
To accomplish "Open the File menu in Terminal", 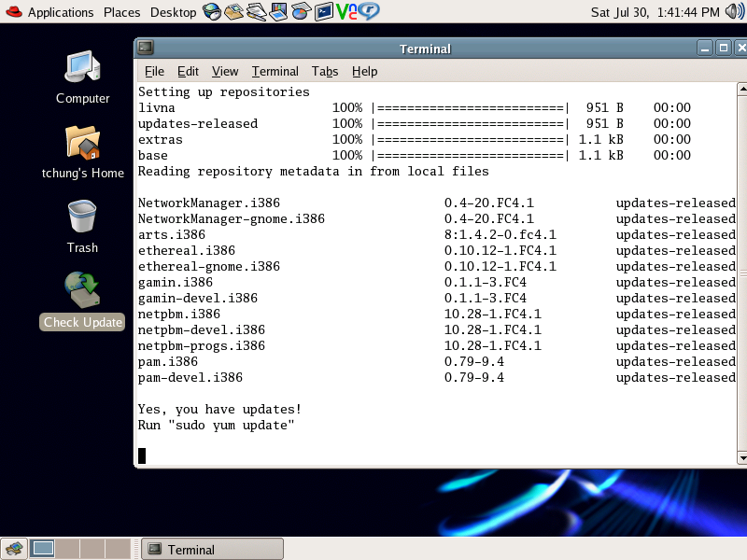I will [x=154, y=72].
